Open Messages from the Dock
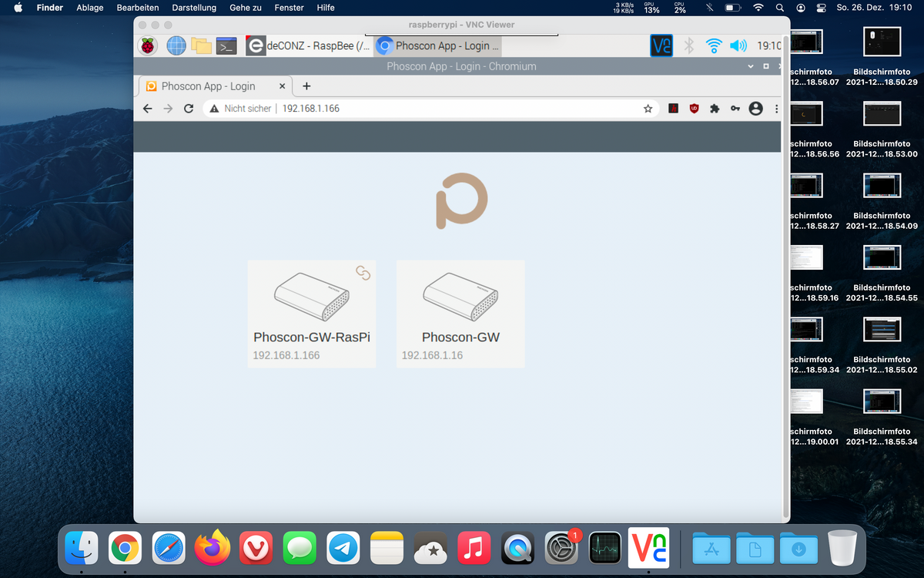924x578 pixels. click(300, 548)
